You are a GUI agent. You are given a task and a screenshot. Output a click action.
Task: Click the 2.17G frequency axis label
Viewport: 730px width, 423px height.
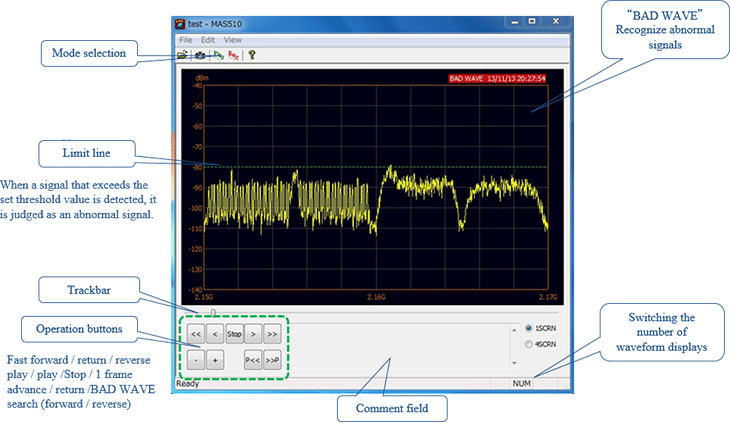click(548, 297)
